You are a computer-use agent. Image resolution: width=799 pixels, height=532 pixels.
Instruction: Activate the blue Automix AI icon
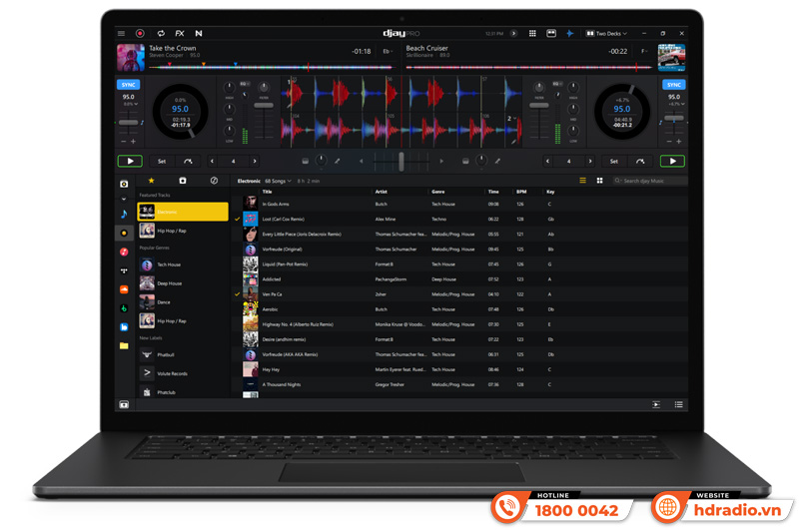click(570, 34)
